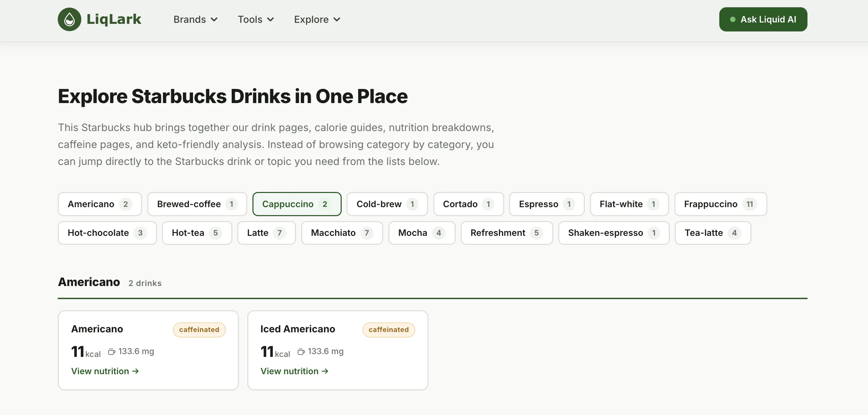Viewport: 868px width, 415px height.
Task: Filter drinks by Latte
Action: pos(266,233)
